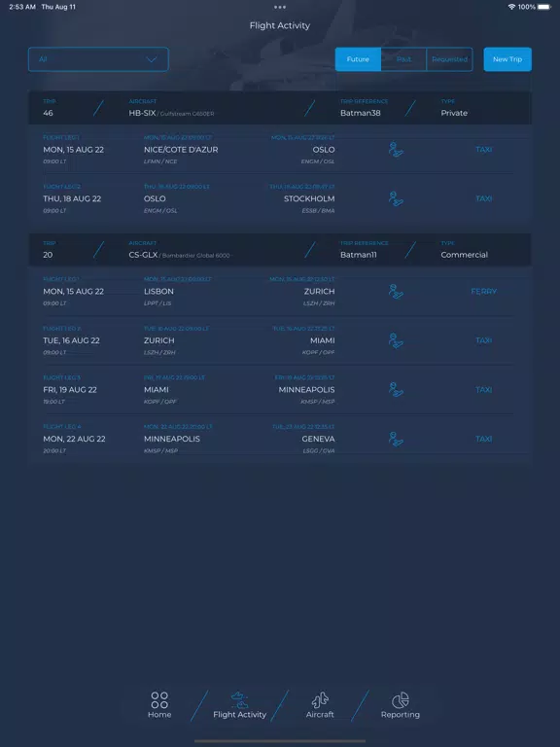Viewport: 560px width, 747px height.
Task: Select departure NICE/COTE D'AZUR
Action: coord(181,150)
